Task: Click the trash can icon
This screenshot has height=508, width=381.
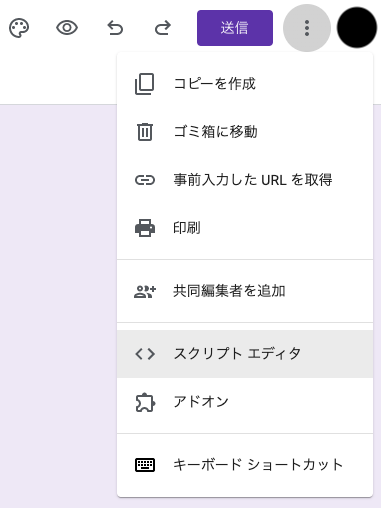Action: pos(145,132)
